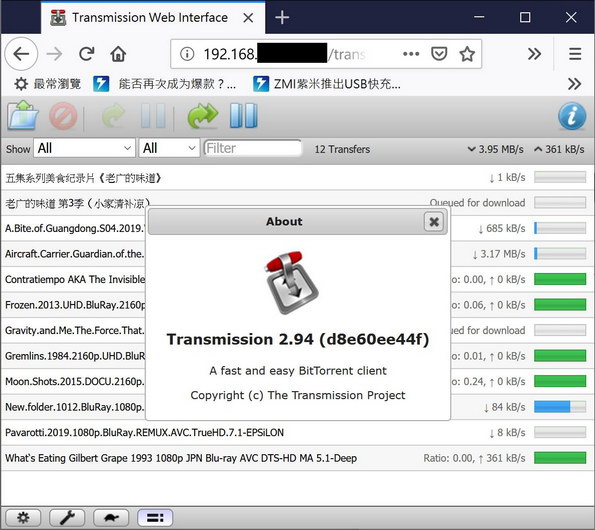Close the browser window
This screenshot has height=530, width=595.
pyautogui.click(x=571, y=17)
